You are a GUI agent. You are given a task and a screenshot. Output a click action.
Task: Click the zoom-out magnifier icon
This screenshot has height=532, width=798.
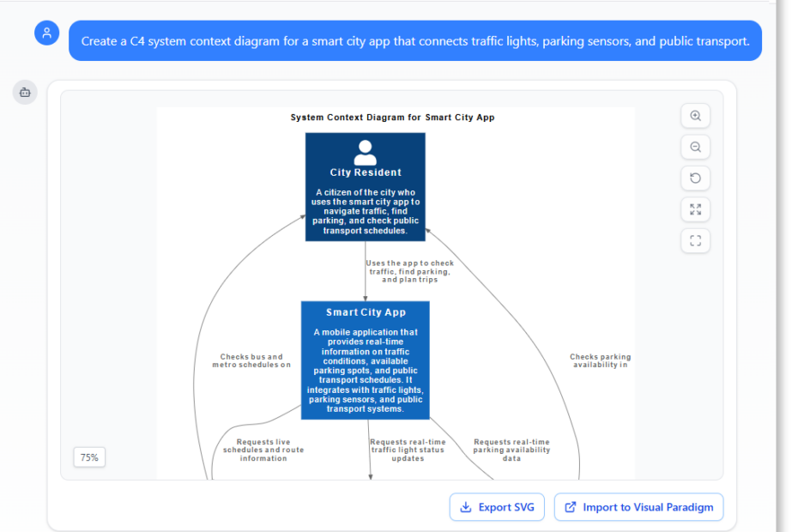(x=695, y=147)
